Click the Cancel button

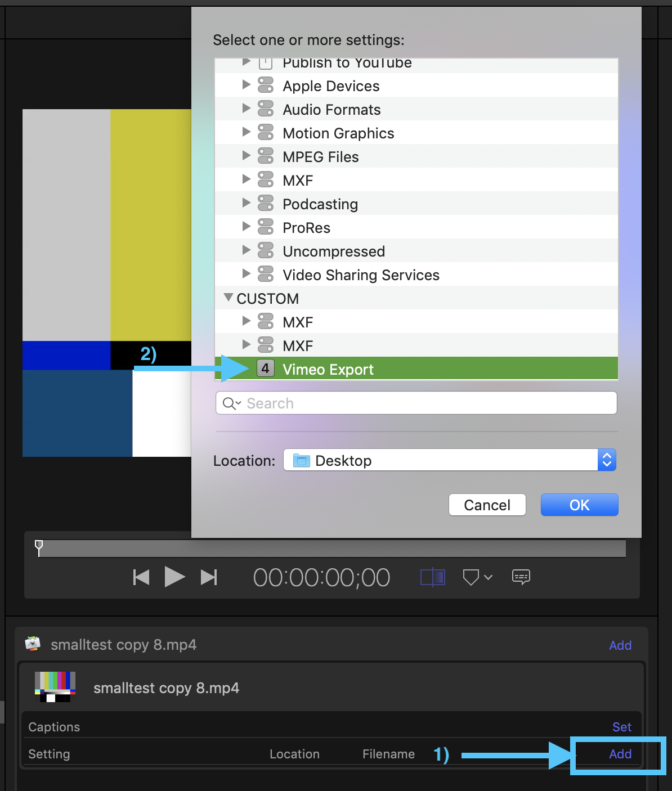point(486,505)
